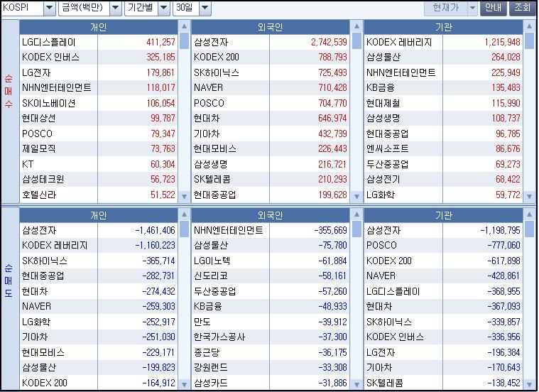The image size is (539, 392).
Task: Click scroll-down arrow of 순매수 개인 list
Action: click(x=184, y=196)
